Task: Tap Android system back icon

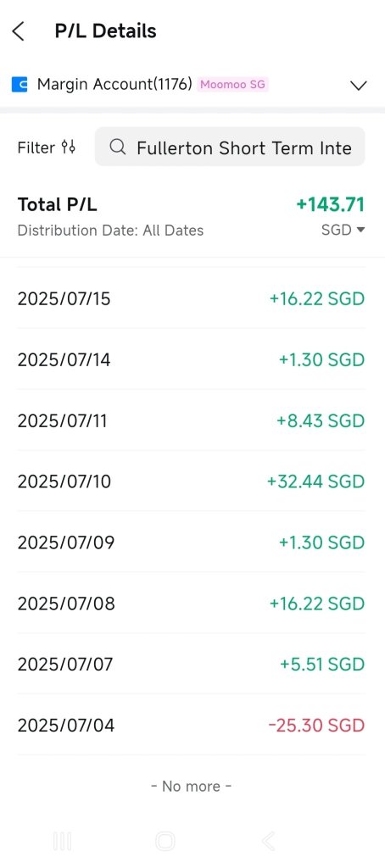Action: click(268, 842)
